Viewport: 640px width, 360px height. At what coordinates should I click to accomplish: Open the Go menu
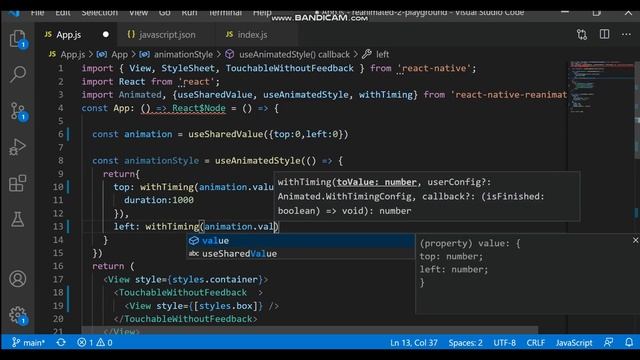point(164,12)
